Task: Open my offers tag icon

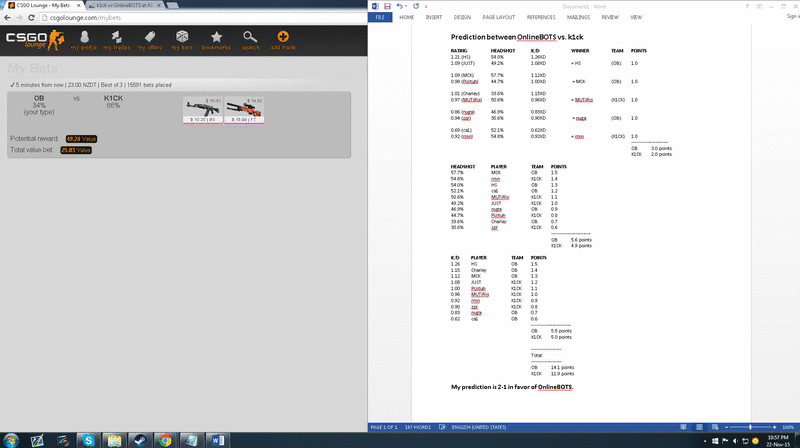Action: click(149, 40)
